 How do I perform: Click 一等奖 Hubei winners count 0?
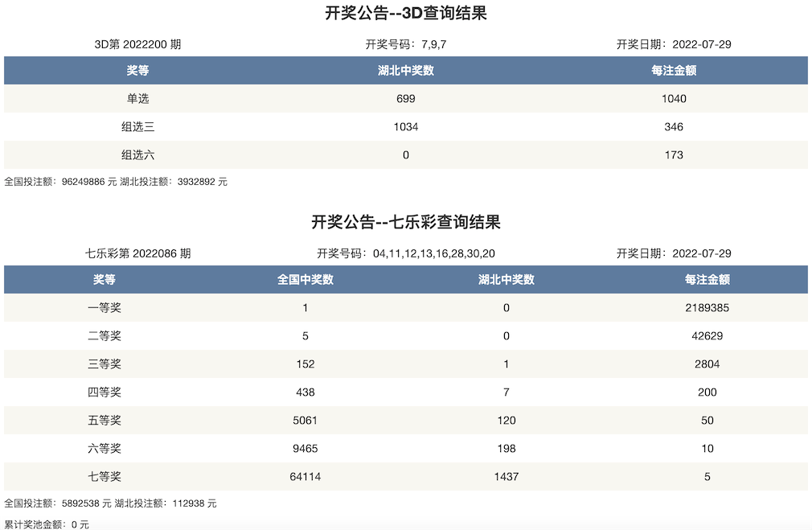(x=506, y=308)
